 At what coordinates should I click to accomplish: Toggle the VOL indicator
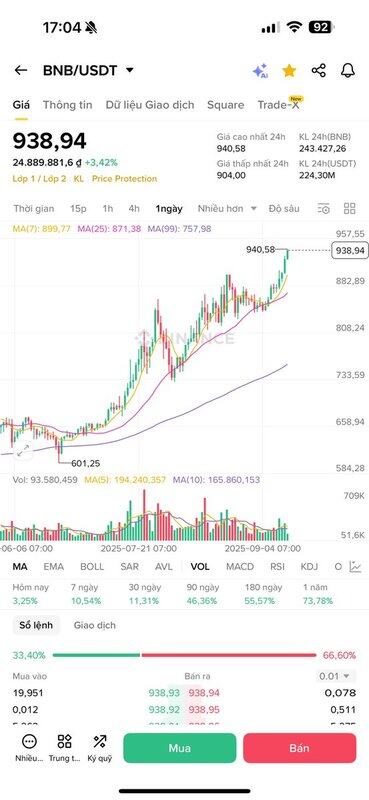coord(200,567)
